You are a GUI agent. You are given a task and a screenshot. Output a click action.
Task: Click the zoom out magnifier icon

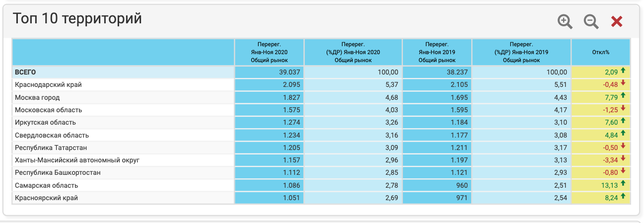coord(591,21)
